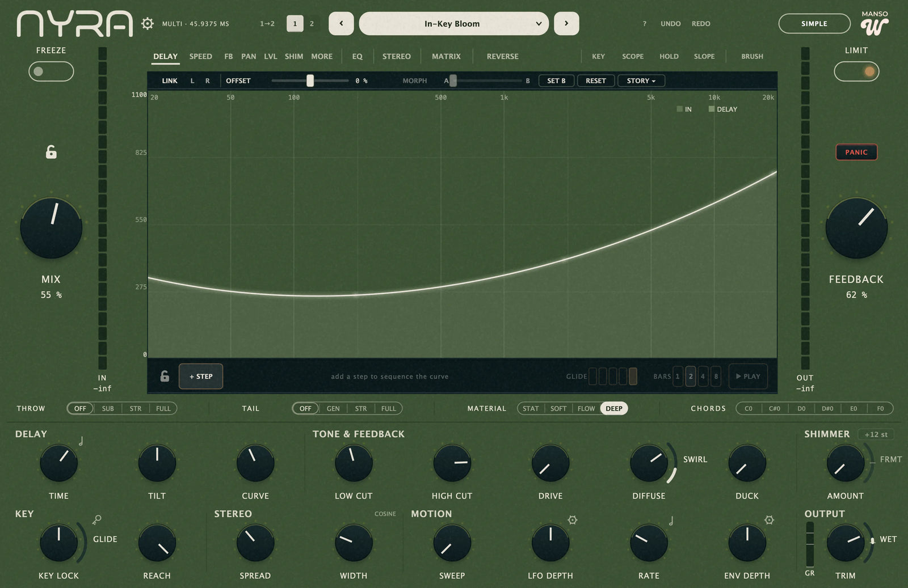This screenshot has height=588, width=908.
Task: Click the OFFSET slider handle
Action: [x=310, y=81]
